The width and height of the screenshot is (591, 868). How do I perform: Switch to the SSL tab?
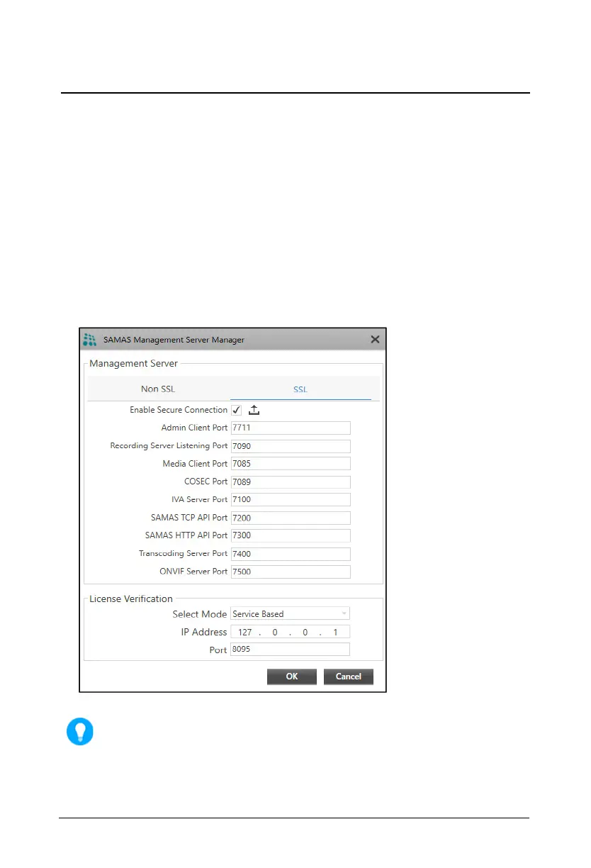[x=300, y=389]
